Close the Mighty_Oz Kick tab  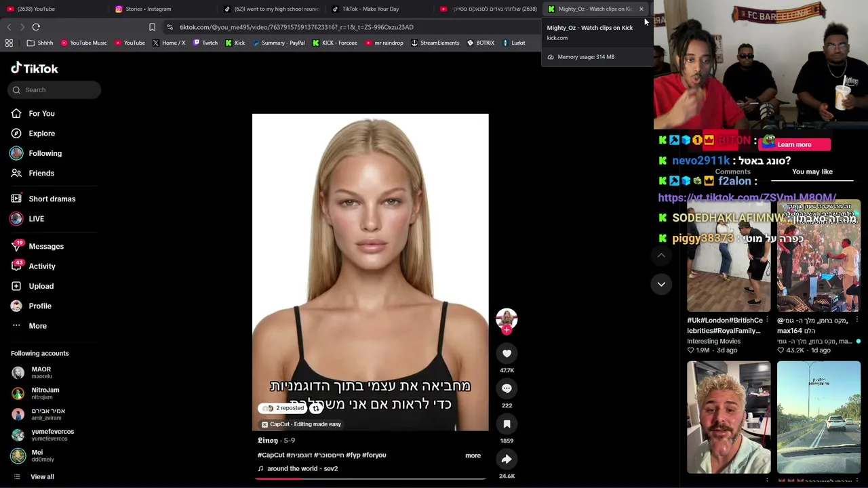641,9
